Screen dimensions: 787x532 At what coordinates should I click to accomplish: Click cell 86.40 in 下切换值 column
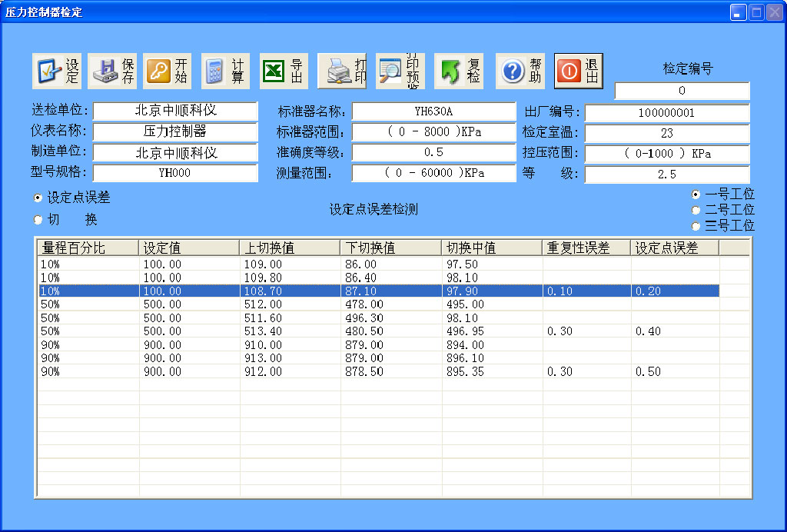click(x=360, y=278)
